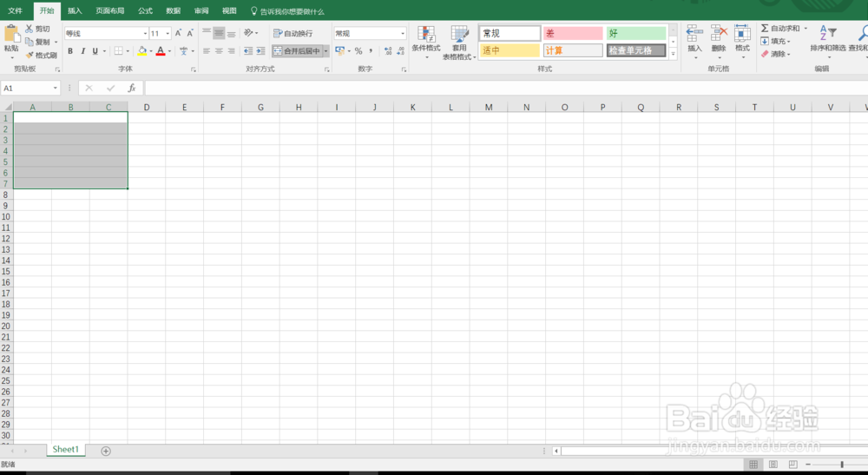The image size is (868, 475).
Task: Increase font size with the larger A icon
Action: point(178,33)
